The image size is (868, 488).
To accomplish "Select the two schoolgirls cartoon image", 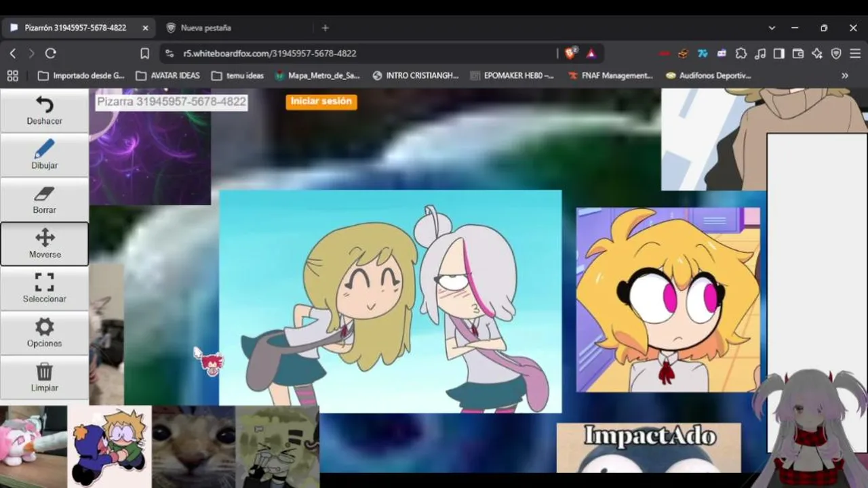I will point(391,302).
